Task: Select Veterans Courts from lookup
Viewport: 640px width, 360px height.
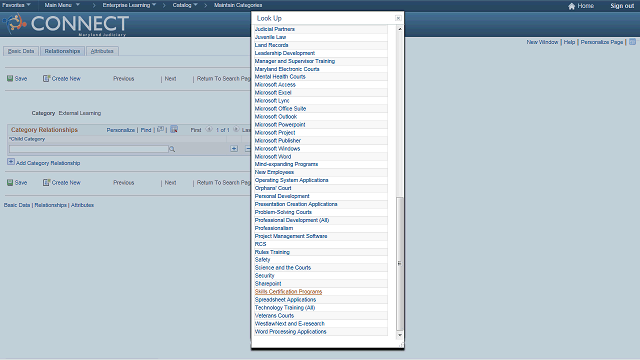Action: point(274,316)
